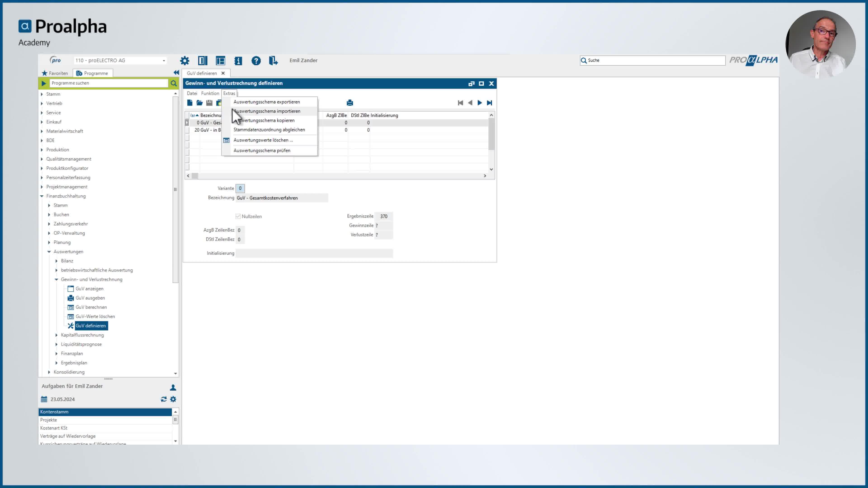The image size is (868, 488).
Task: Click the open folder toolbar icon
Action: click(x=199, y=103)
